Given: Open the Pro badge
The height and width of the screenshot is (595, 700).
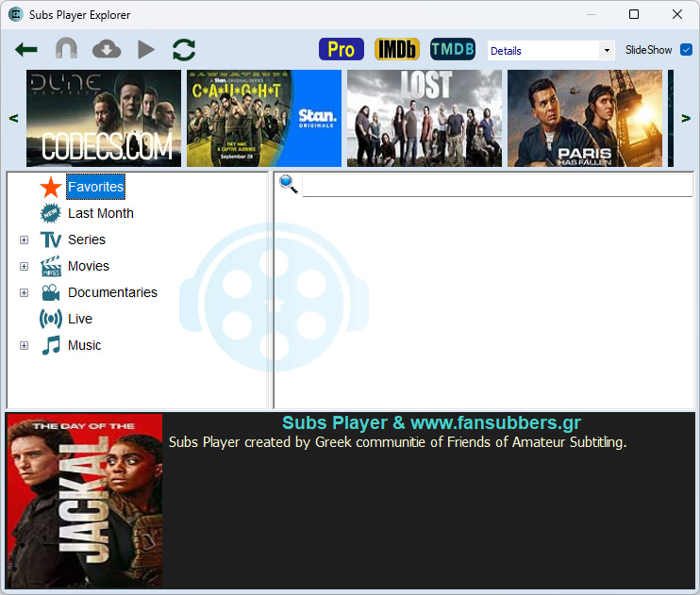Looking at the screenshot, I should coord(342,49).
